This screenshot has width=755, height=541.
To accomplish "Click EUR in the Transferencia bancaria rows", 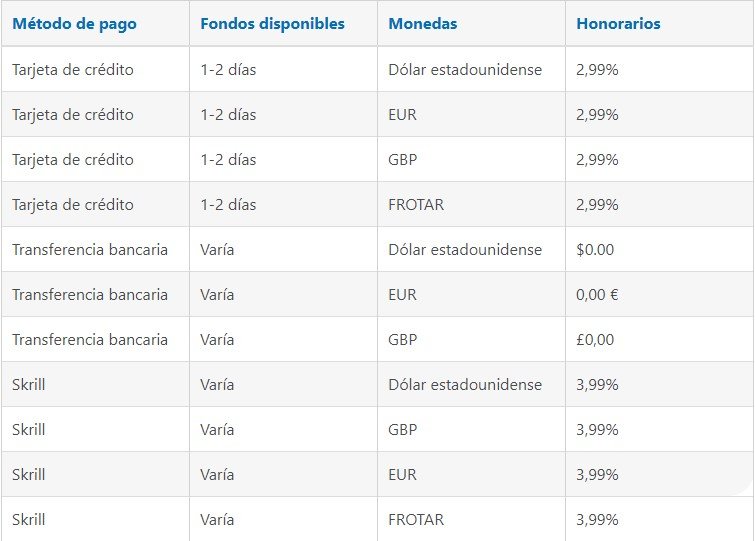I will pos(403,295).
